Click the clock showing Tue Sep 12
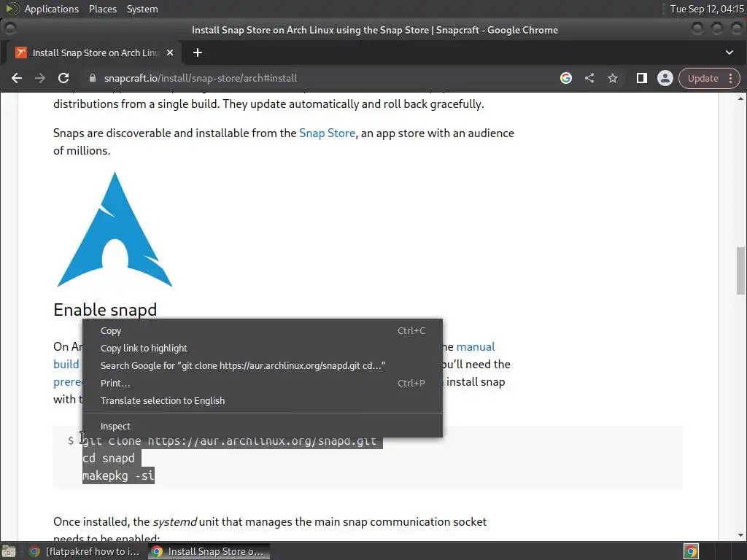This screenshot has height=560, width=747. coord(707,9)
